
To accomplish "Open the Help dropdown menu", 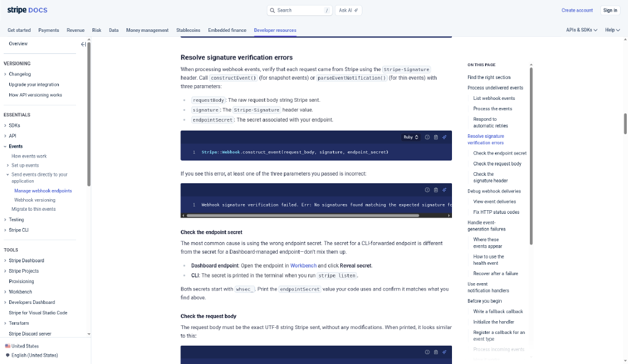I will (x=613, y=30).
